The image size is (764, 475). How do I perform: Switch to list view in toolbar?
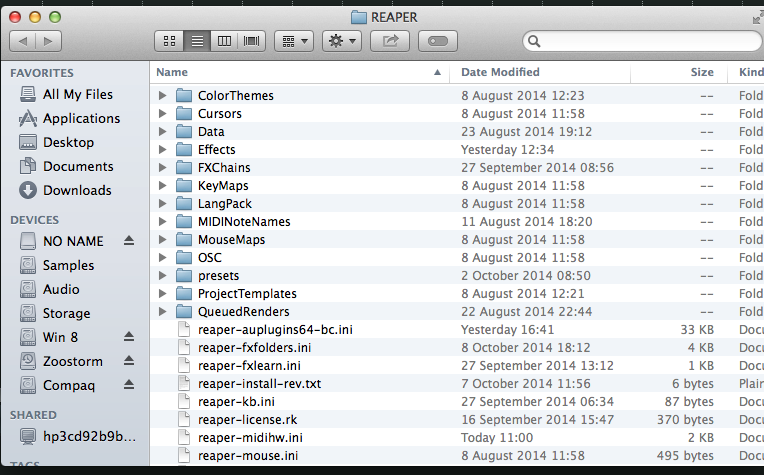(197, 41)
